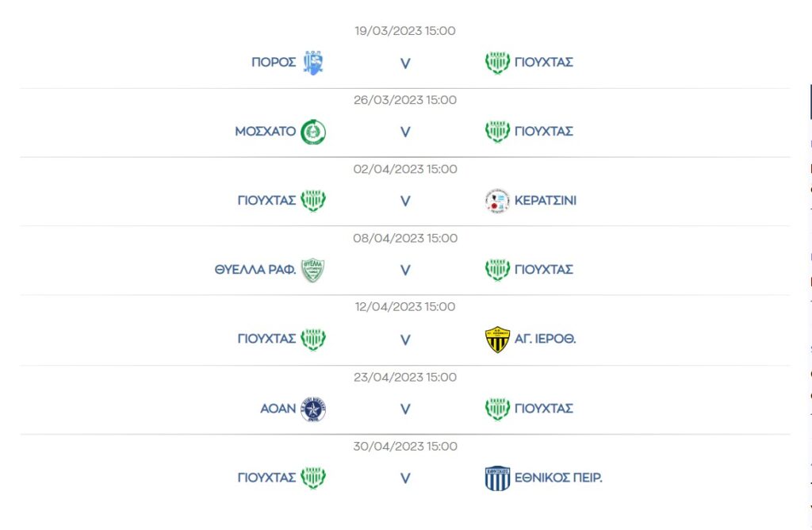Click the ΜΟΣΧΑΤΟ green circular crest
Viewport: 812px width, 530px height.
(313, 132)
